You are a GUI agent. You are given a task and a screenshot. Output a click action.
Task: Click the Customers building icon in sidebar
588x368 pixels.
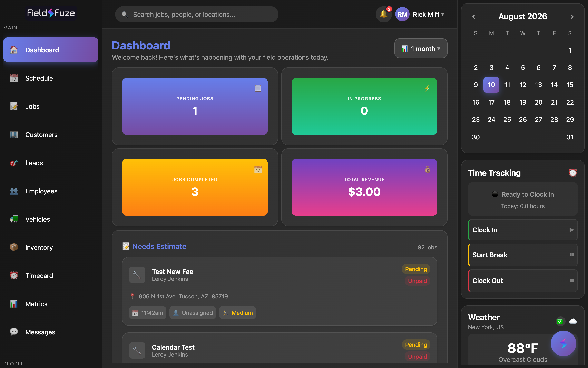(x=14, y=135)
